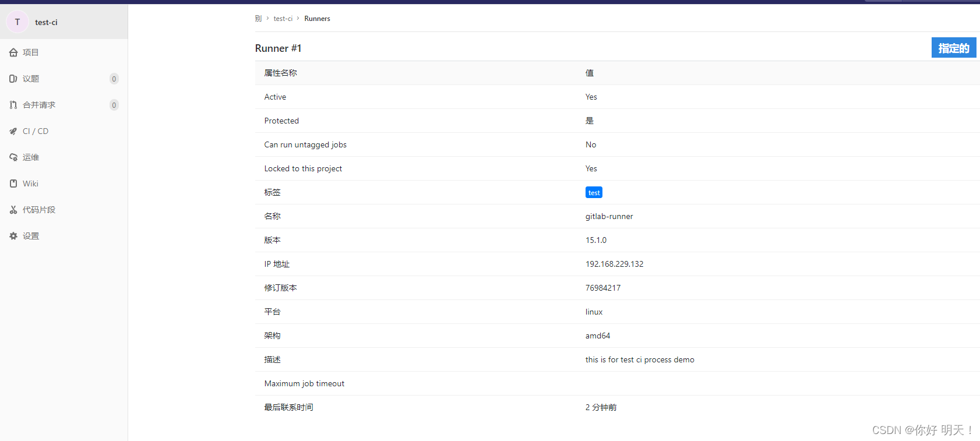The width and height of the screenshot is (980, 441).
Task: Click the test-ci project avatar T
Action: [x=17, y=22]
